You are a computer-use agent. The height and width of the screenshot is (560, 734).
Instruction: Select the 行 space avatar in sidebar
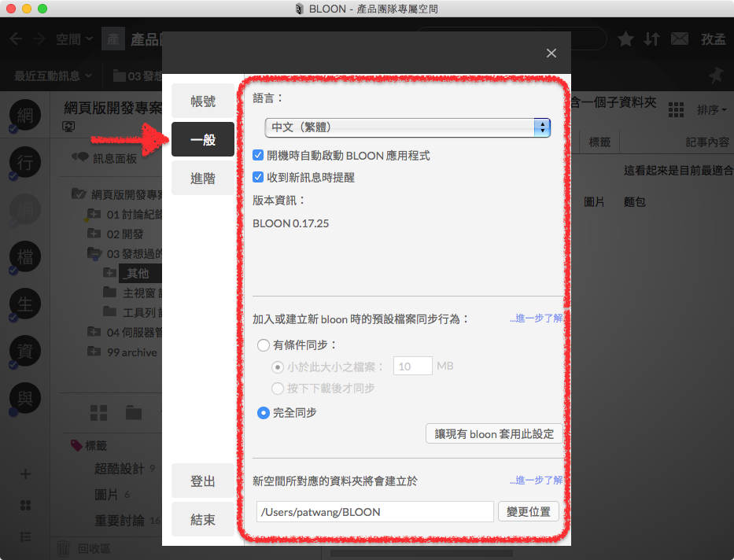(x=25, y=162)
